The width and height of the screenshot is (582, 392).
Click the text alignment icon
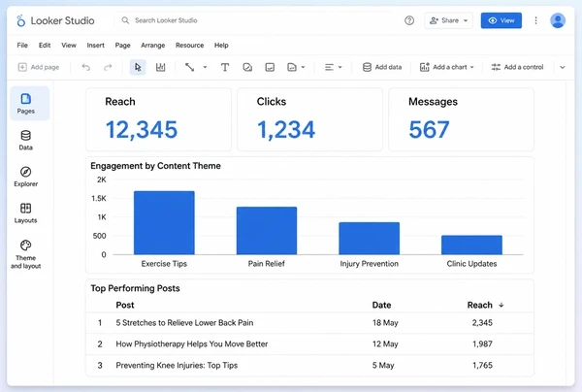[x=329, y=67]
